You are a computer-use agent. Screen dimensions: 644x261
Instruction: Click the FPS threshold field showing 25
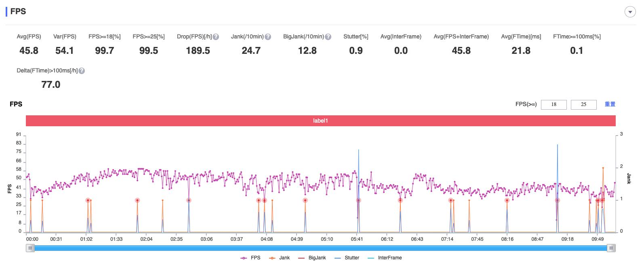(x=583, y=104)
